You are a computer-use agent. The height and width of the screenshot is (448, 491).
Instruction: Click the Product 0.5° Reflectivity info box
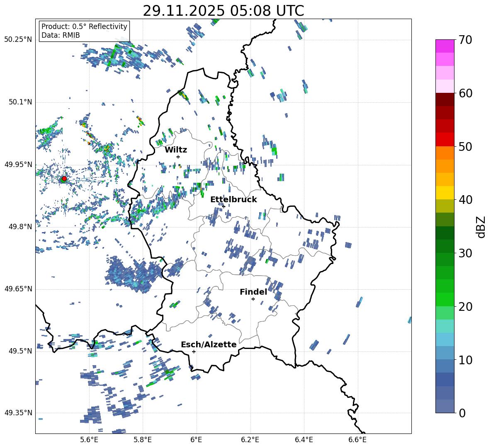(x=84, y=31)
